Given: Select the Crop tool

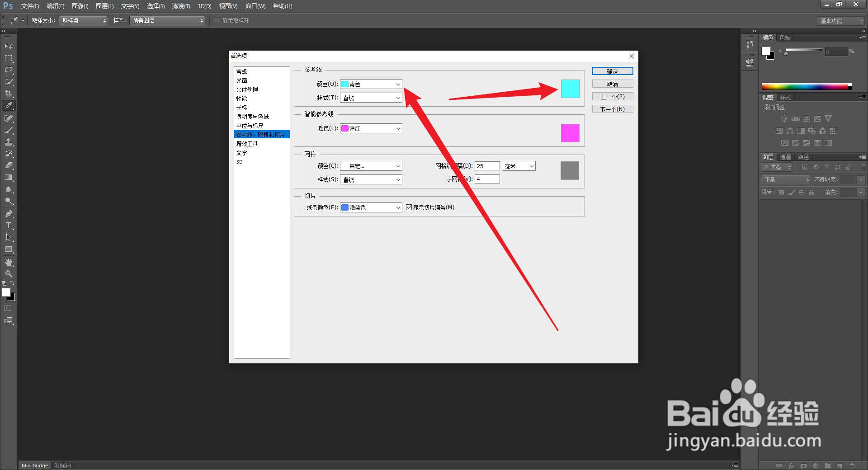Looking at the screenshot, I should tap(9, 94).
